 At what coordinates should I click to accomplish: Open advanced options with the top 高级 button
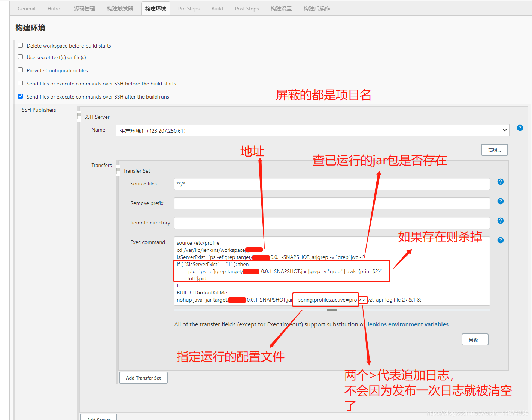494,149
